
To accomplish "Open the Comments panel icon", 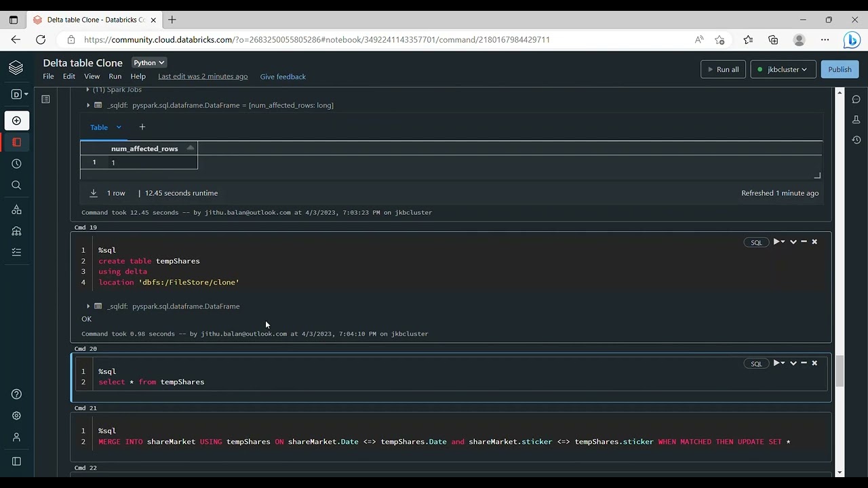I will click(856, 99).
